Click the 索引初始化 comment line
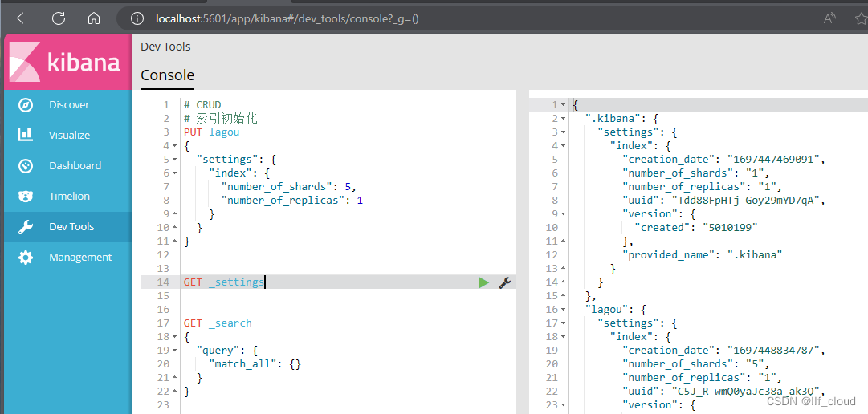868x414 pixels. click(x=220, y=119)
